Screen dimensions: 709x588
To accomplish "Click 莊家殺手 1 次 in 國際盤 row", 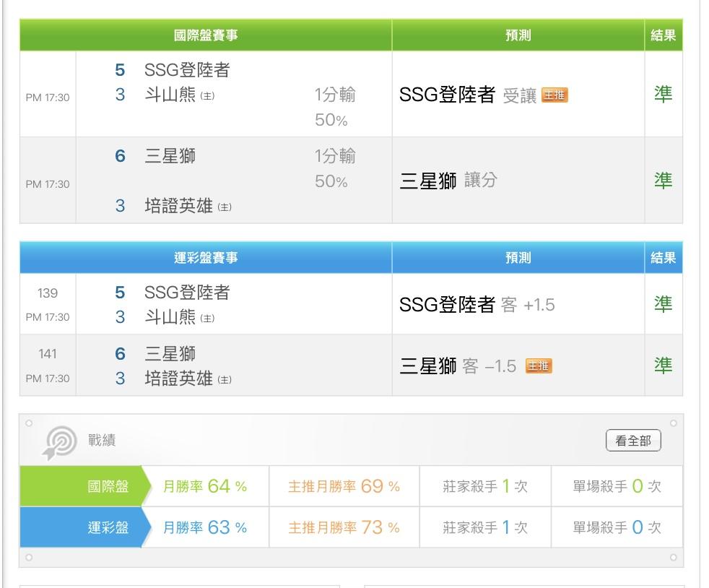I will pos(485,486).
